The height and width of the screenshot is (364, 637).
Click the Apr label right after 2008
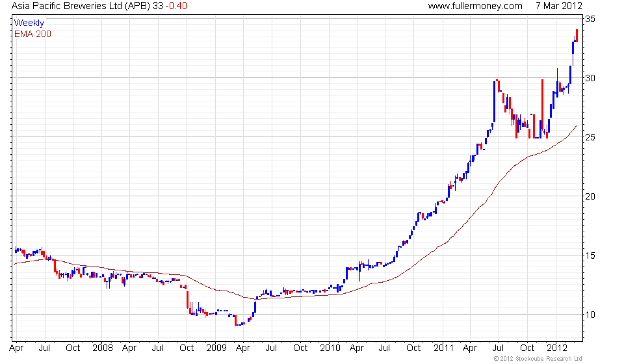coord(129,348)
